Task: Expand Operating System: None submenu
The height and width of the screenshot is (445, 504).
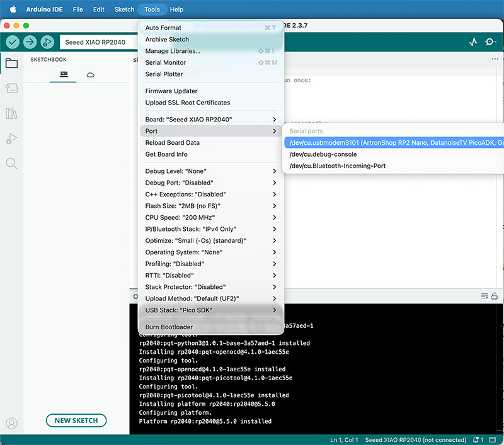Action: [211, 252]
